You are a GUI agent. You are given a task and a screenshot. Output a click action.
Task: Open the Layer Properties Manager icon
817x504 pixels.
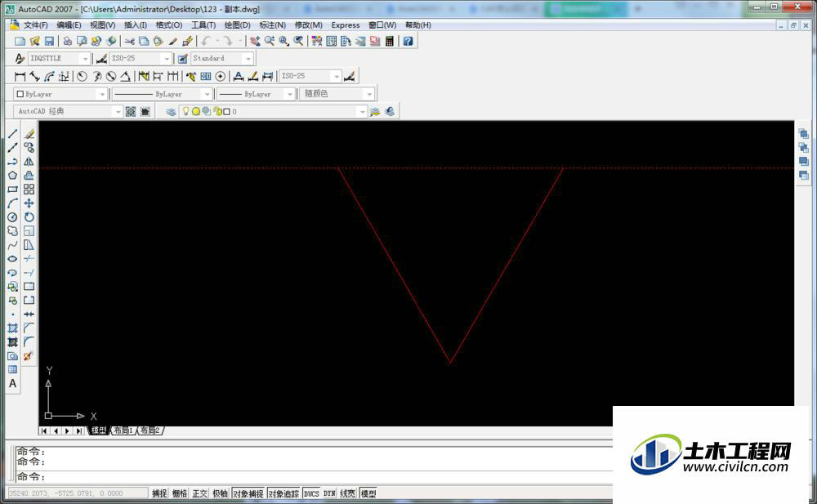(x=171, y=112)
